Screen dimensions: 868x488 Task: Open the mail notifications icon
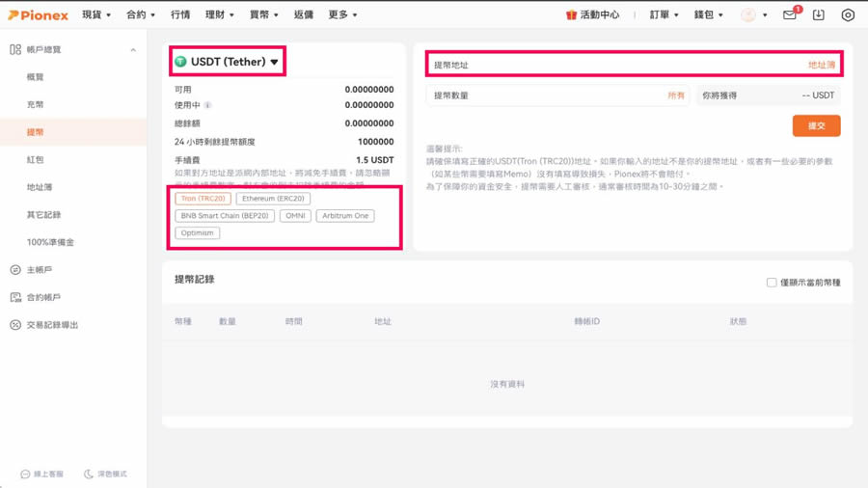(x=790, y=15)
